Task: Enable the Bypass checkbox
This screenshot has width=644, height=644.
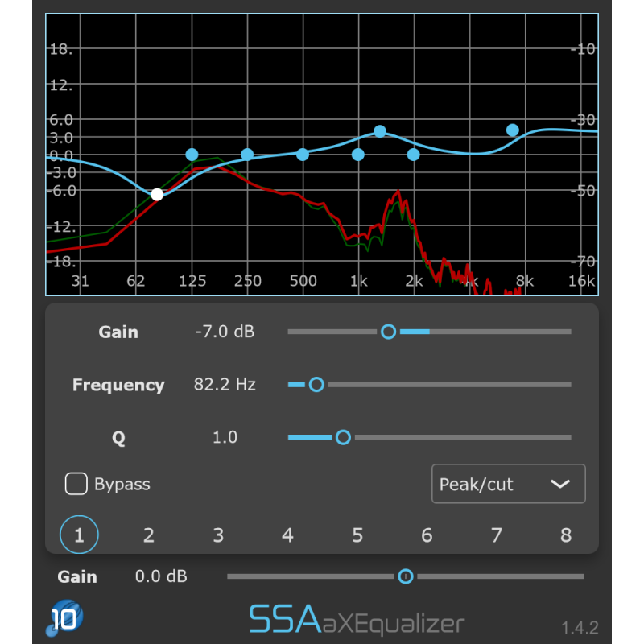Action: (76, 484)
